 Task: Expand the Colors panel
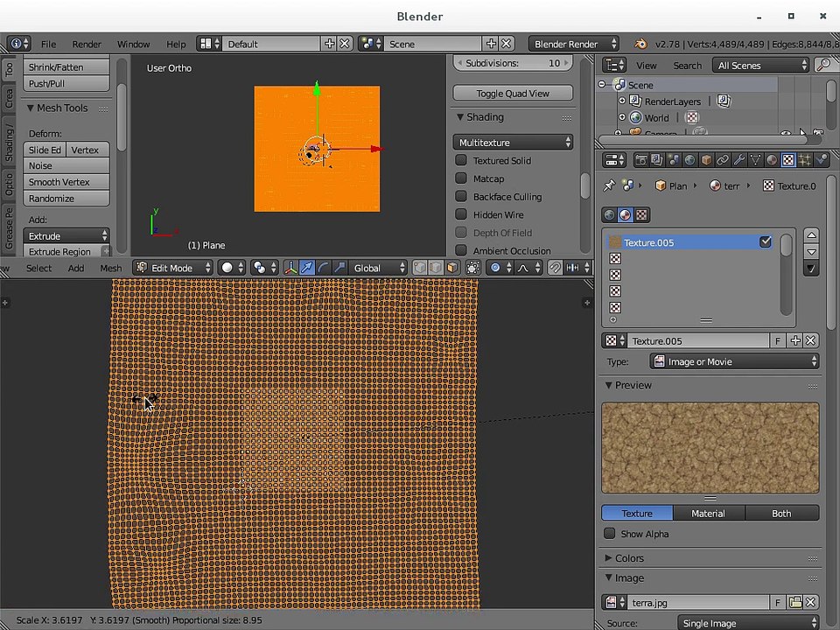[x=629, y=558]
